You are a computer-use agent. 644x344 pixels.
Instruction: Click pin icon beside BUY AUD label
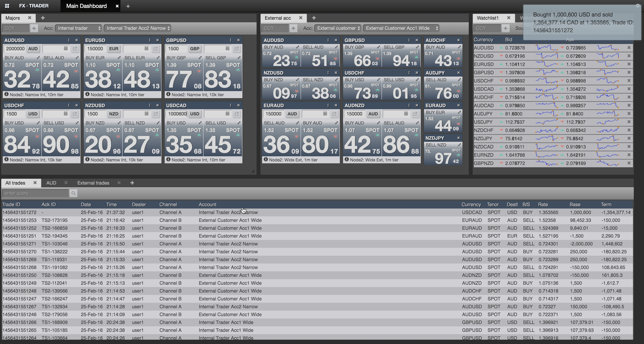(x=38, y=58)
